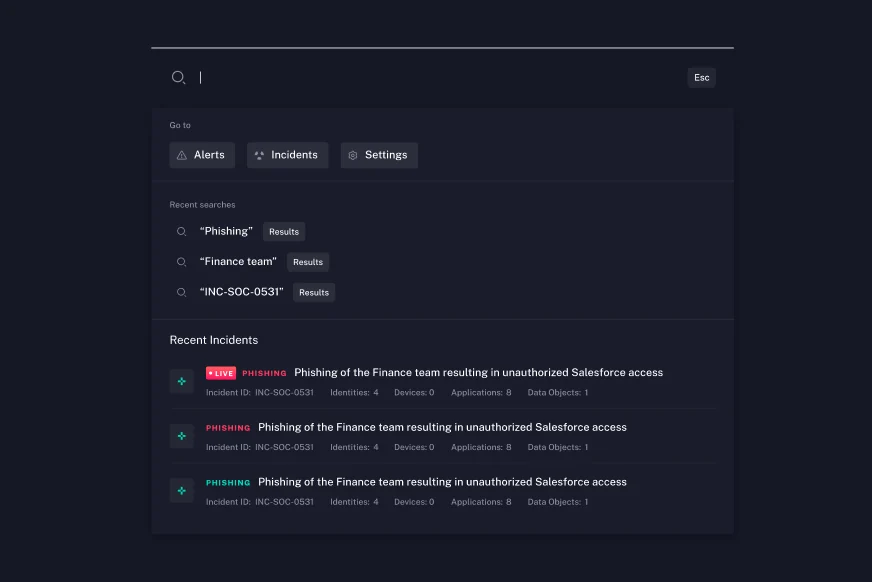Click magnifier icon beside "Finance team" search

tap(181, 262)
